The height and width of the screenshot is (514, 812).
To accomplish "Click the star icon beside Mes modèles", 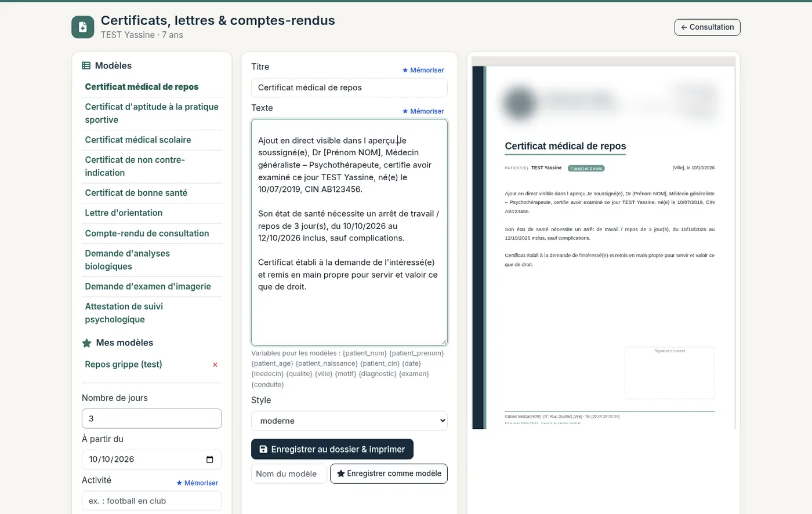I will coord(87,343).
